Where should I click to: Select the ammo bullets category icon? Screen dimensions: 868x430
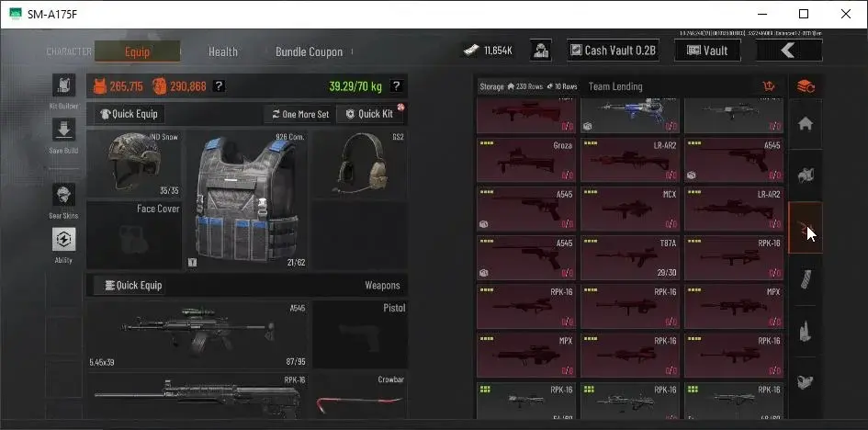click(x=806, y=331)
